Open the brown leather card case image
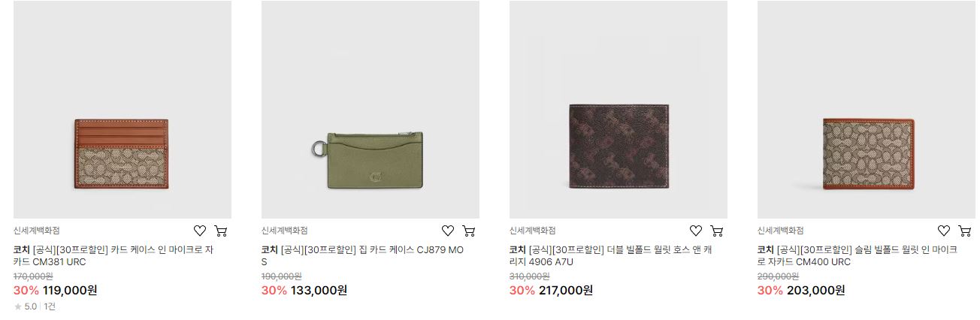The image size is (980, 320). coord(122,110)
